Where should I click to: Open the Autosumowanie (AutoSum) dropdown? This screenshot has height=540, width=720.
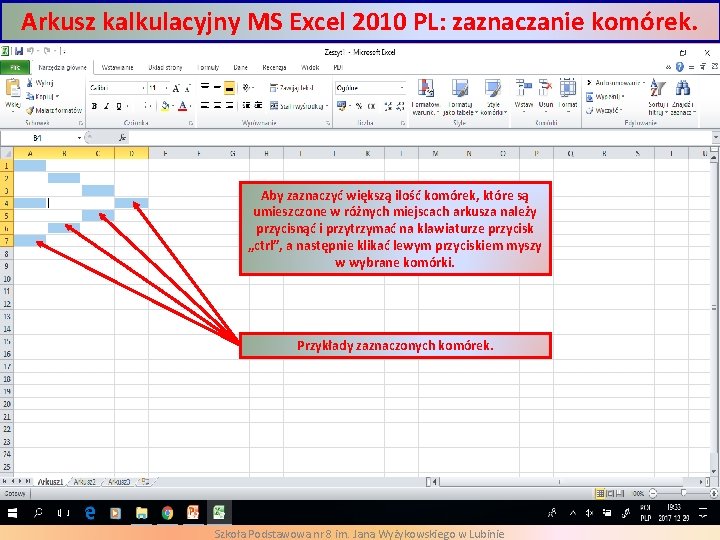pyautogui.click(x=644, y=83)
